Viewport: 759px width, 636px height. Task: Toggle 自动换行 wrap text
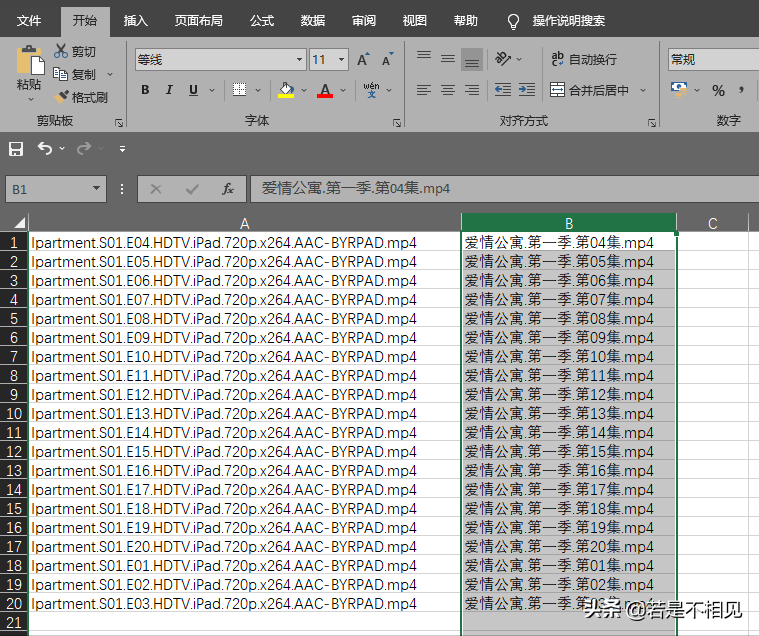[584, 59]
